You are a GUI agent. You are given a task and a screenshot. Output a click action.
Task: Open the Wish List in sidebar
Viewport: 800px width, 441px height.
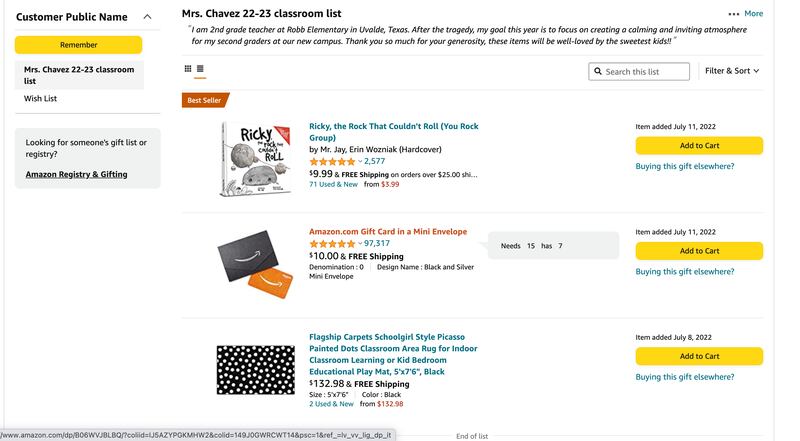pos(41,99)
